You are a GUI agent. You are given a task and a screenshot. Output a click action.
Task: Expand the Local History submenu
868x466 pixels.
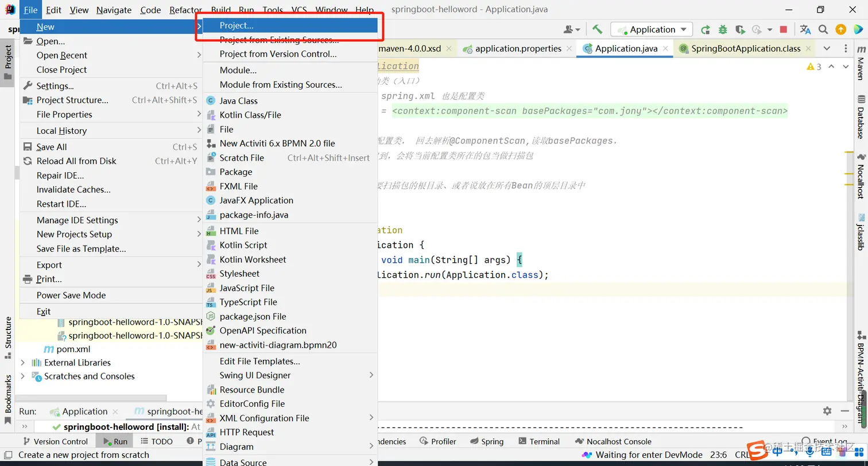(x=111, y=131)
